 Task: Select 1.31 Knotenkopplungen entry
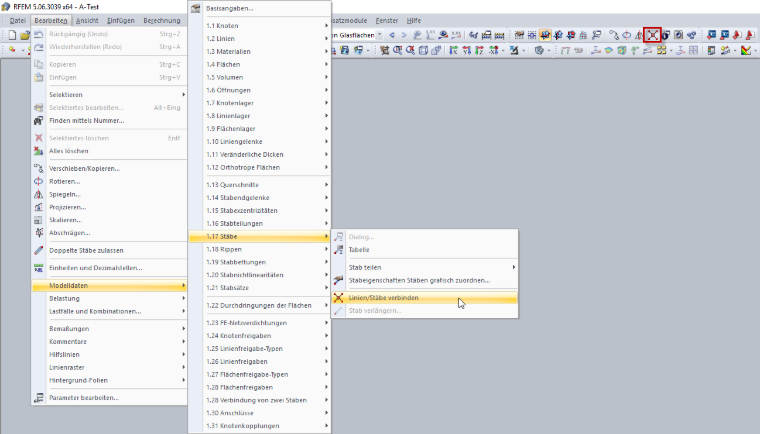[x=260, y=426]
